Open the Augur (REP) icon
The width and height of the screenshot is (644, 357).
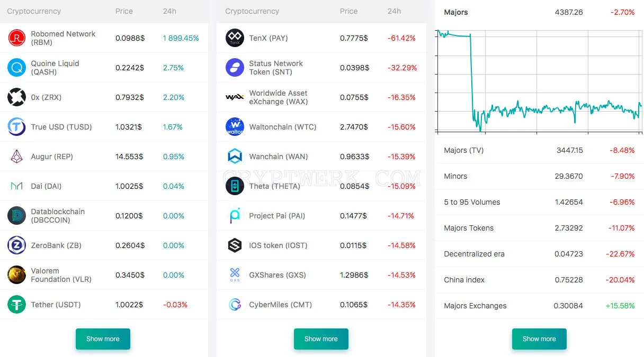17,157
